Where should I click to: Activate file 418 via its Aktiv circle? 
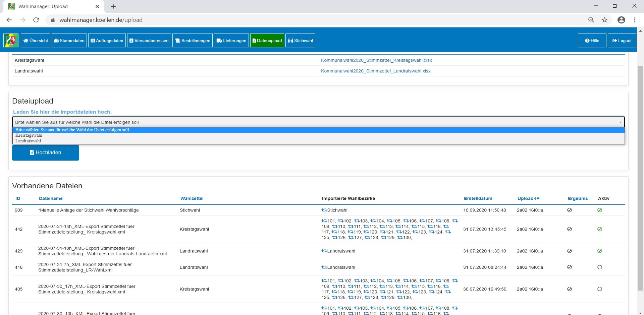pyautogui.click(x=600, y=267)
